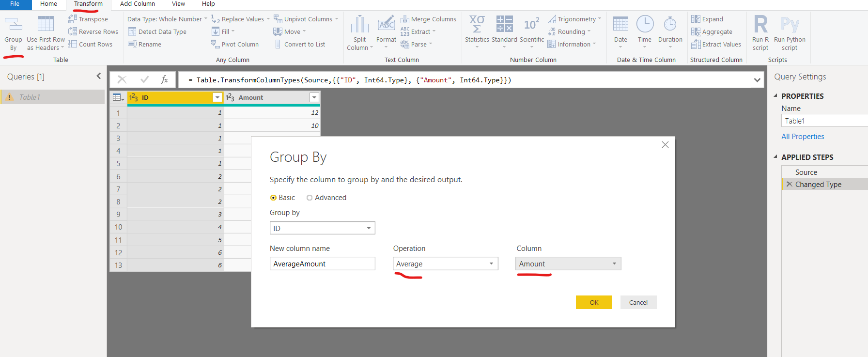Viewport: 868px width, 357px height.
Task: Open the All Properties link
Action: [803, 137]
